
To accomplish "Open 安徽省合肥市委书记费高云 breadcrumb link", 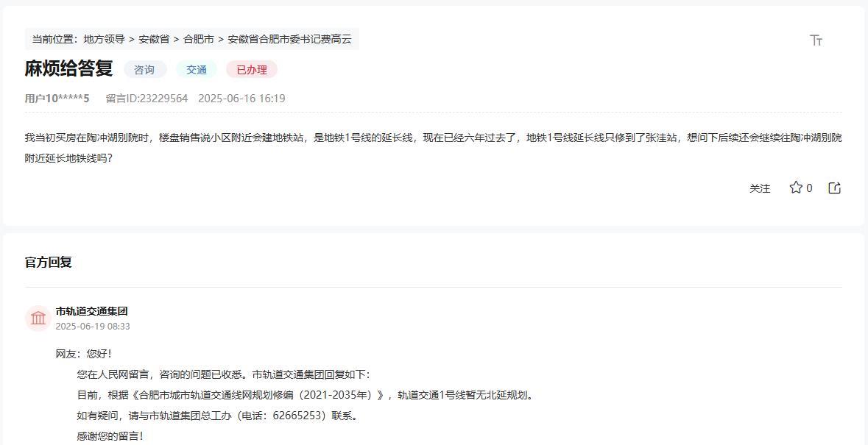I will pos(289,39).
